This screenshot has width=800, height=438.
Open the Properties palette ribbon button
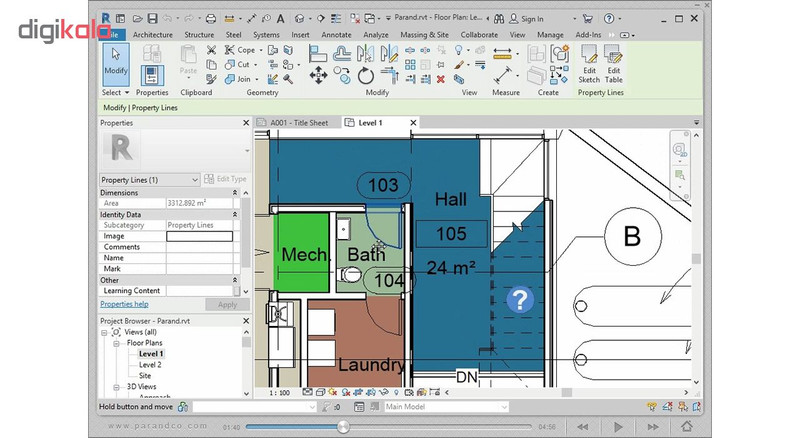(152, 76)
